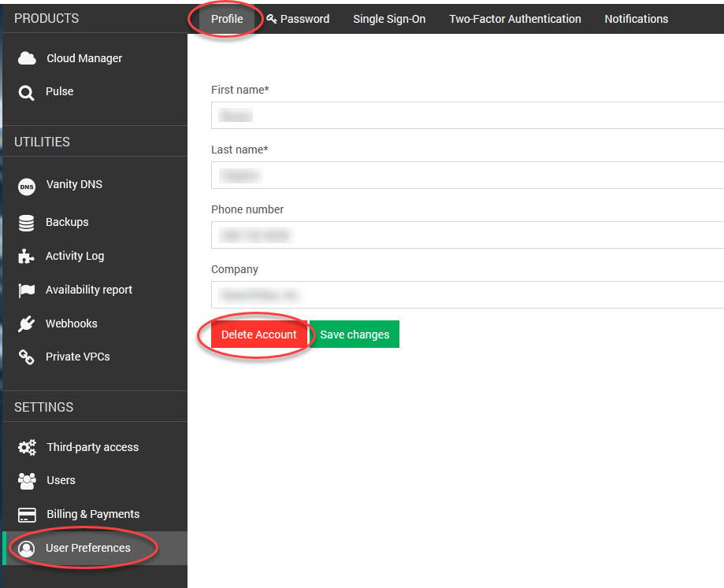
Task: Focus the First name input field
Action: coord(467,115)
